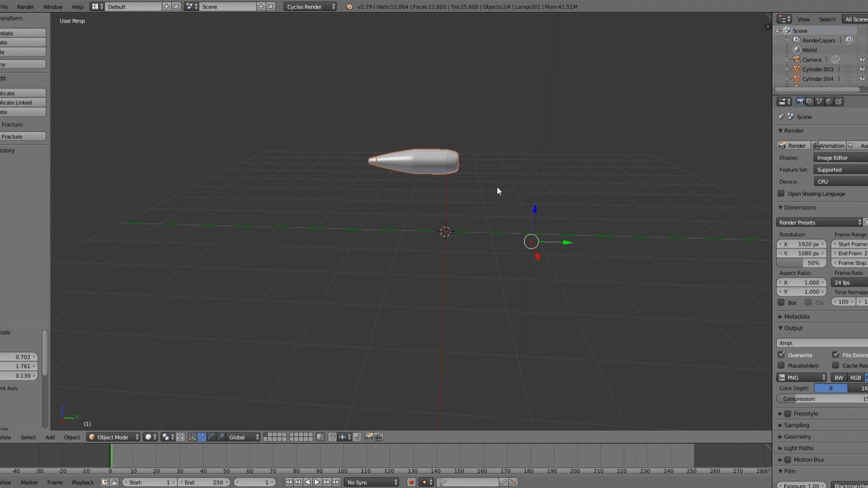Open the Render Layers properties tab icon

(x=810, y=102)
